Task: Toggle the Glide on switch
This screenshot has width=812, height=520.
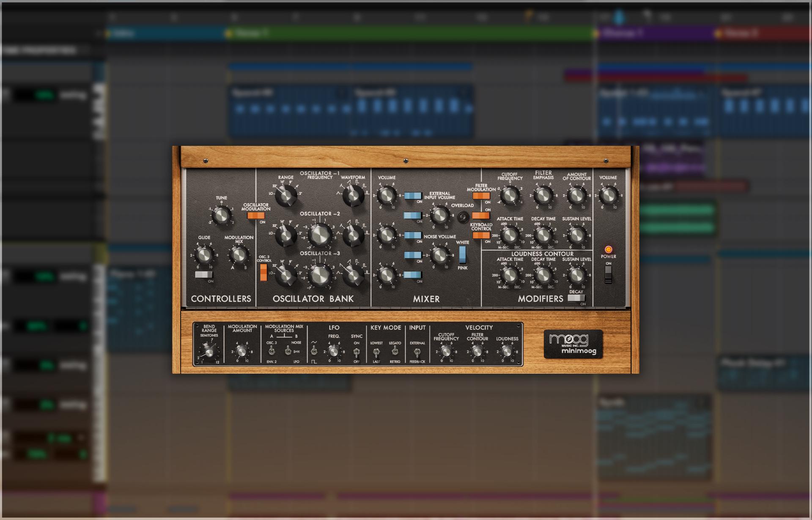Action: click(x=203, y=275)
